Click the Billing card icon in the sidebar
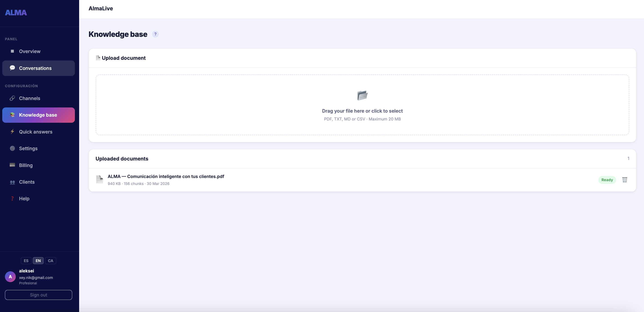The image size is (644, 312). click(x=12, y=165)
